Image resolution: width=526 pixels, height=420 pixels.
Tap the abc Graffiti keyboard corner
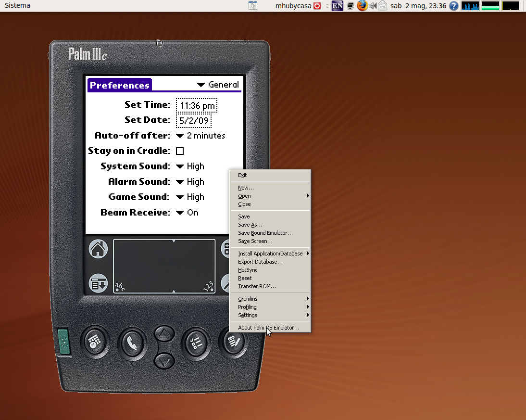click(x=120, y=287)
